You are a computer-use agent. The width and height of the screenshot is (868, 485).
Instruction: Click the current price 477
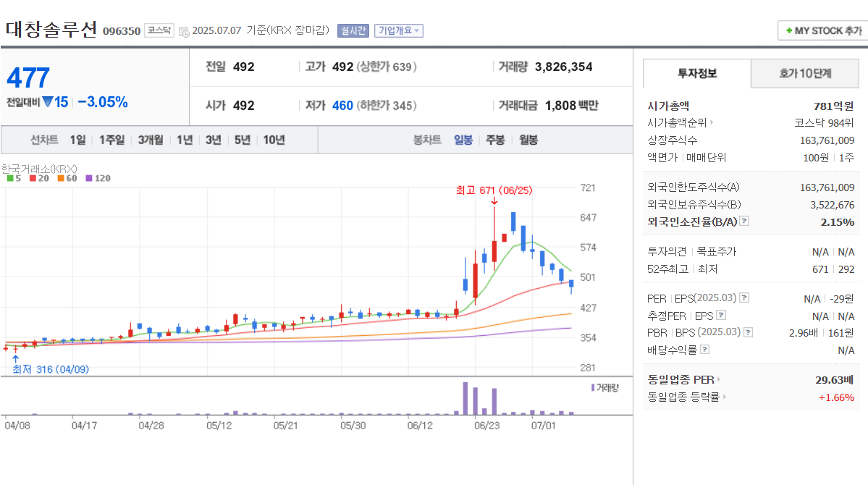click(28, 77)
